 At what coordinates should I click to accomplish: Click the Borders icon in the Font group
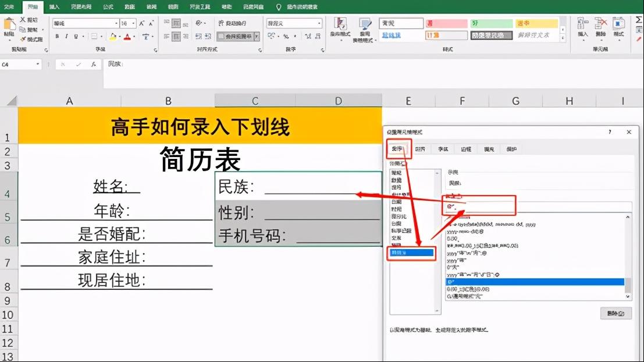(x=93, y=37)
